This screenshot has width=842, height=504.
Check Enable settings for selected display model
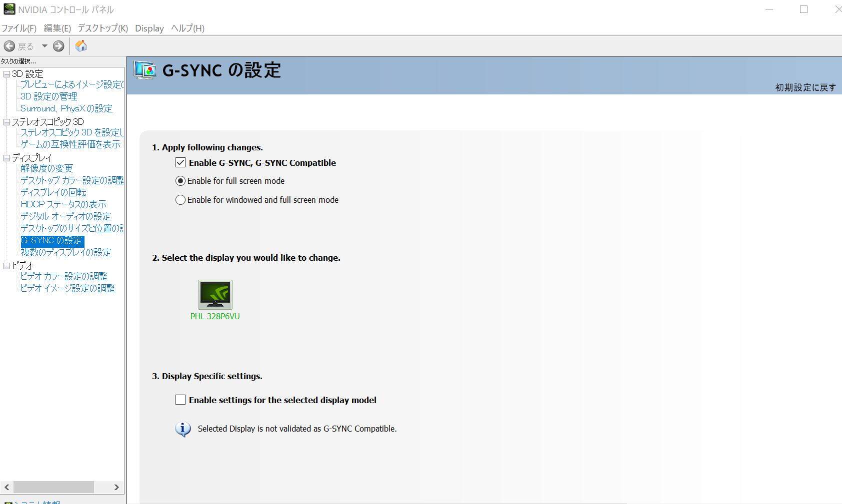[180, 400]
